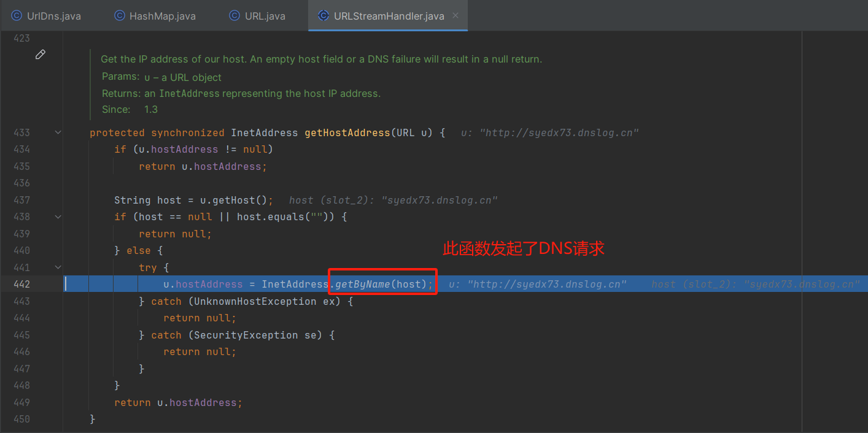
Task: Click the URL.java class file icon
Action: pyautogui.click(x=234, y=16)
